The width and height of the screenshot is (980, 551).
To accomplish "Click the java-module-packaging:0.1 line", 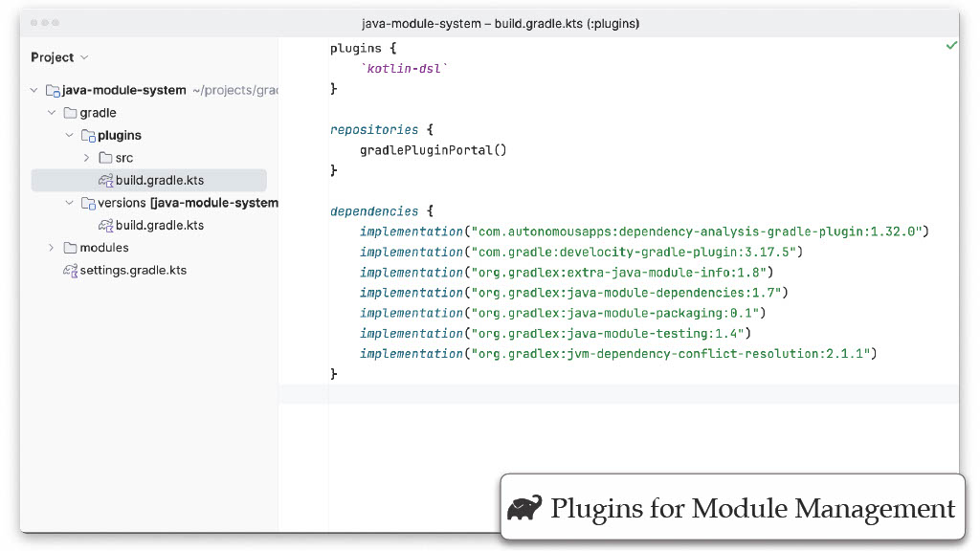I will (563, 313).
